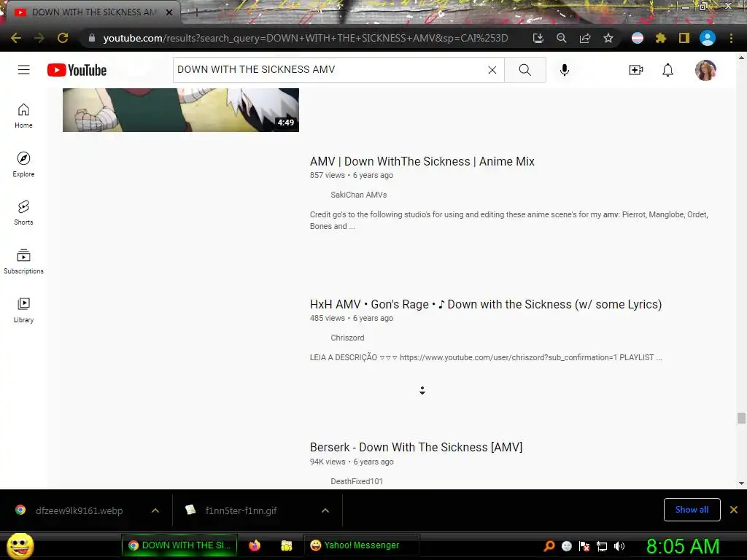
Task: Open YouTube notifications bell
Action: (x=668, y=70)
